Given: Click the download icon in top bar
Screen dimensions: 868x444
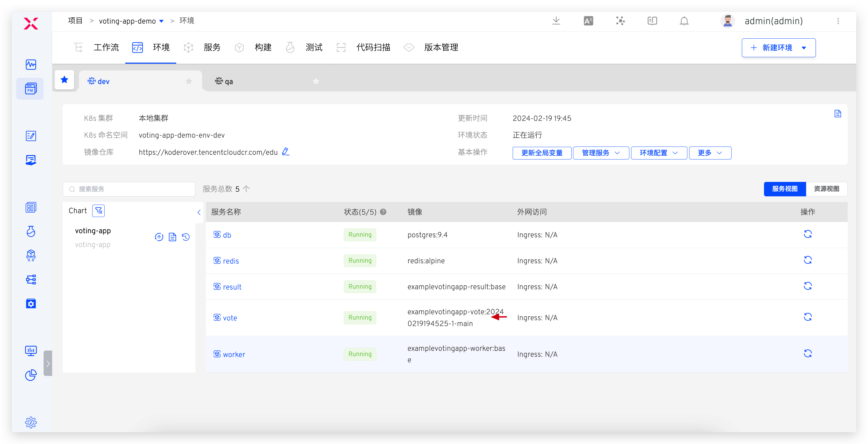Looking at the screenshot, I should click(x=556, y=21).
